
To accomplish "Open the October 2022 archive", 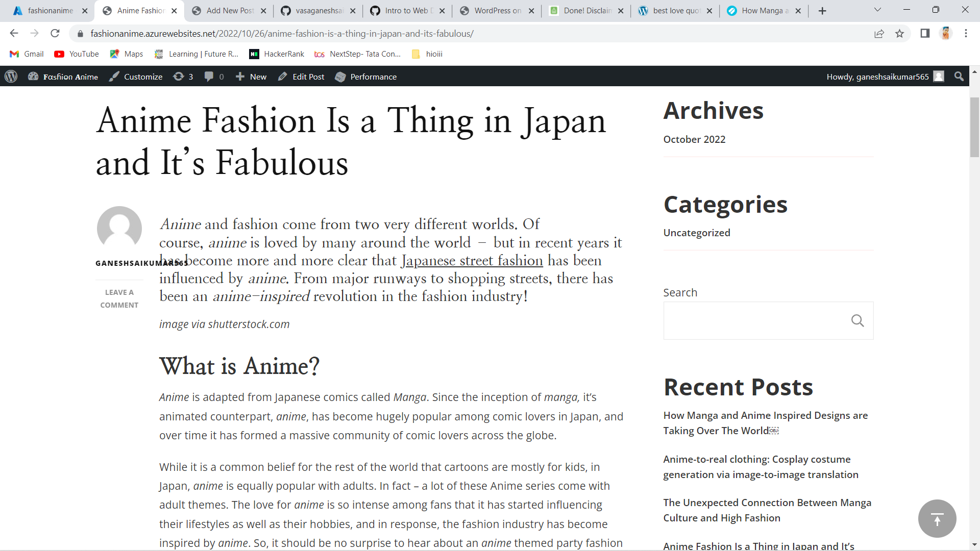I will pos(694,139).
